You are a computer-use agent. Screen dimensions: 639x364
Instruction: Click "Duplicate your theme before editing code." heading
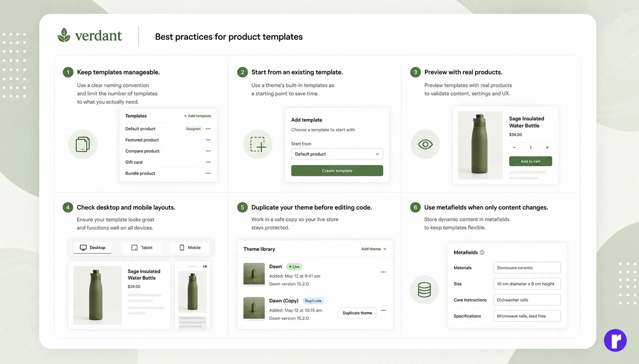(x=311, y=207)
